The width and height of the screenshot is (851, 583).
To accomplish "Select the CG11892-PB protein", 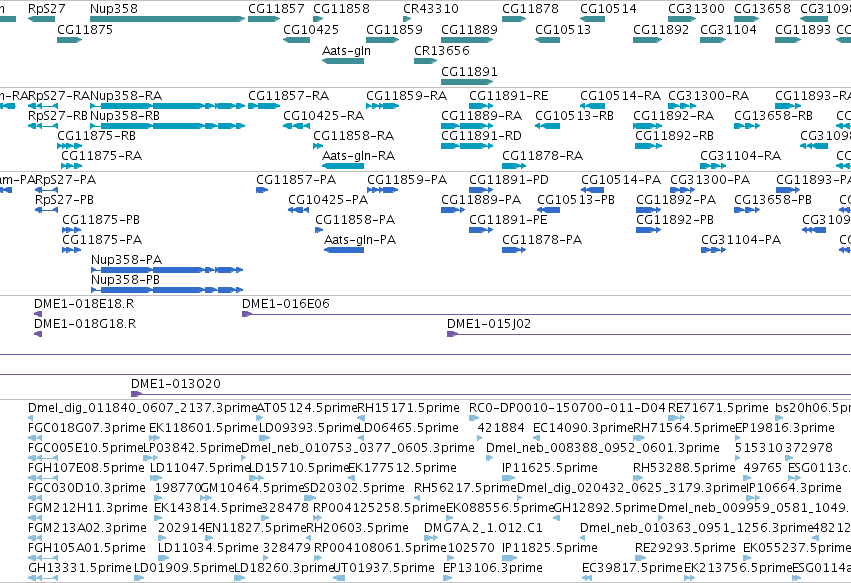I will pos(649,230).
